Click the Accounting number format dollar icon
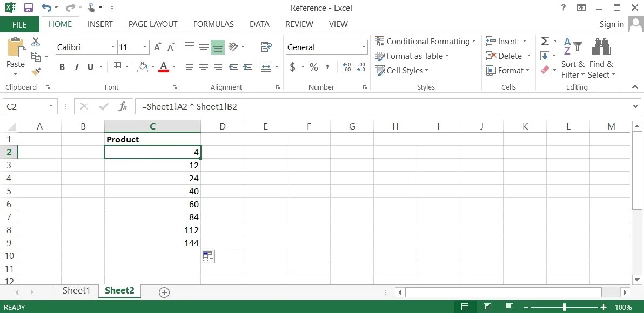 coord(292,67)
